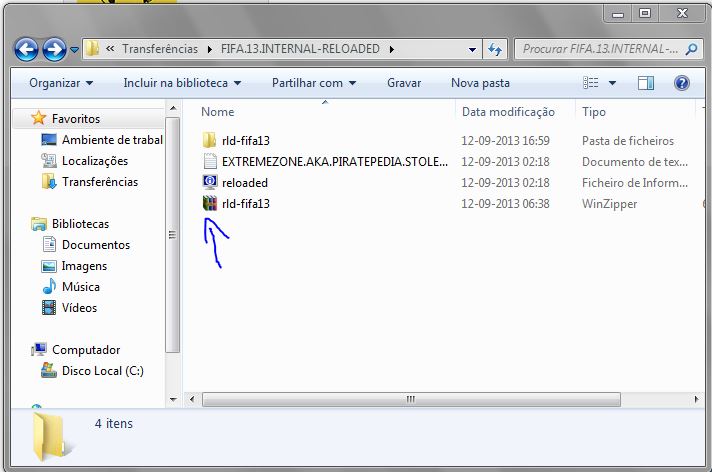Expand the Incluir na biblioteca menu
Viewport: 712px width, 472px height.
[182, 83]
